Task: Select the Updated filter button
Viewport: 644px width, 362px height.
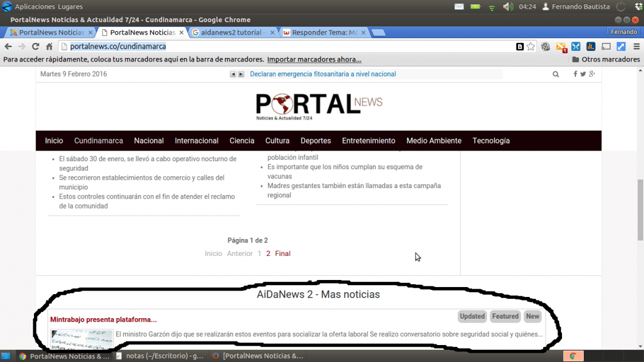Action: tap(472, 316)
